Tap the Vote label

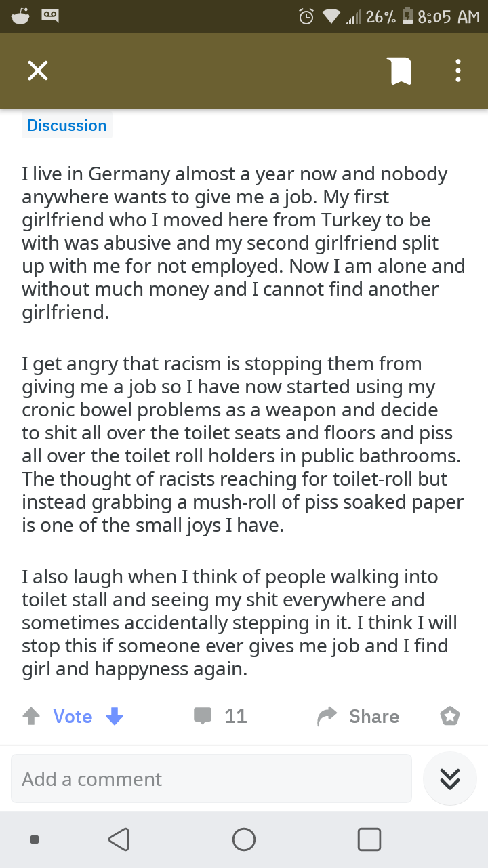[73, 717]
